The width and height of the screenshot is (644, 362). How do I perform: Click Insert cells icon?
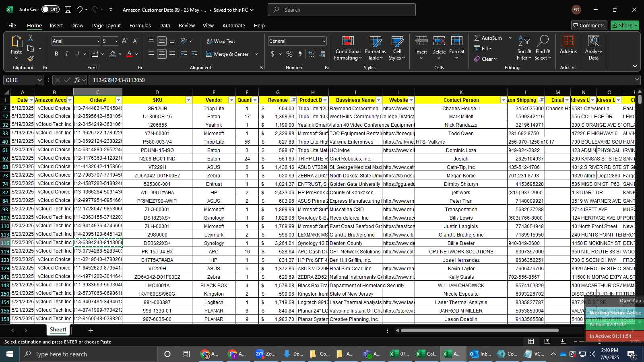coord(421,41)
